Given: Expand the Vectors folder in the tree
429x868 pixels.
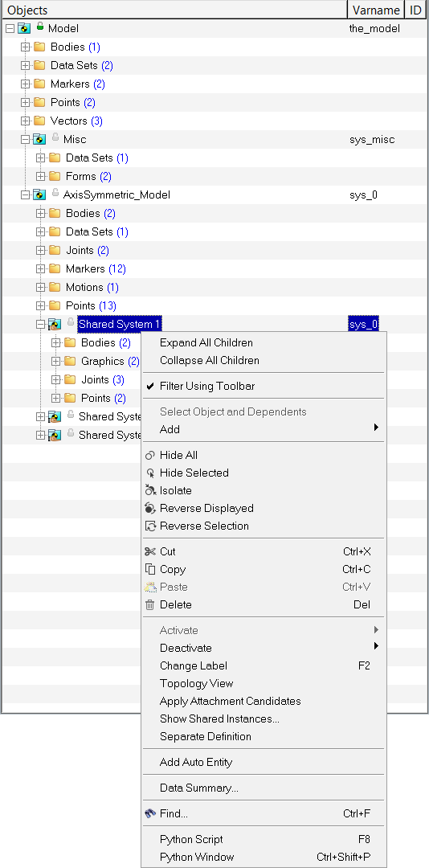Looking at the screenshot, I should [x=25, y=121].
